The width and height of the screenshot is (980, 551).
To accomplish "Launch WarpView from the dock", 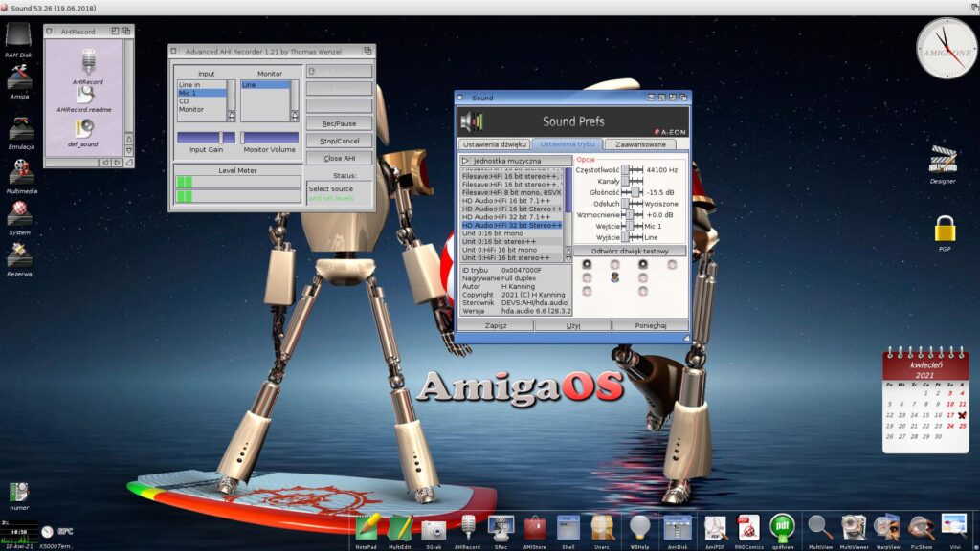I will pyautogui.click(x=887, y=528).
